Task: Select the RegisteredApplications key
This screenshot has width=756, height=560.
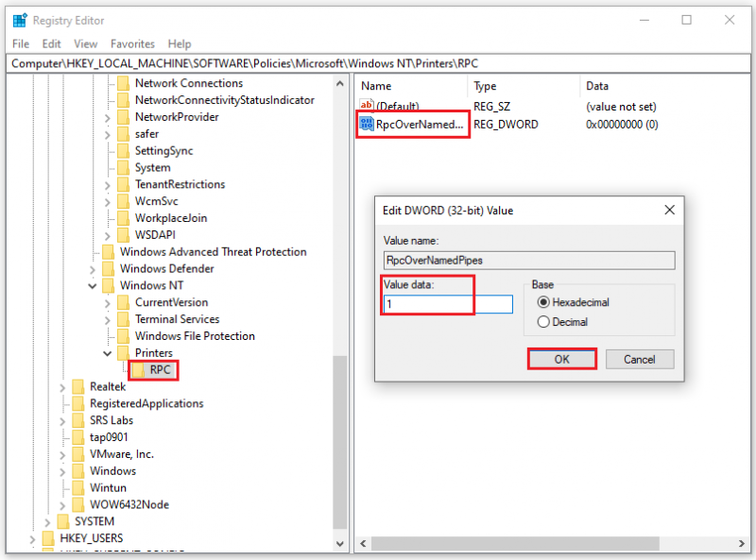Action: (146, 404)
